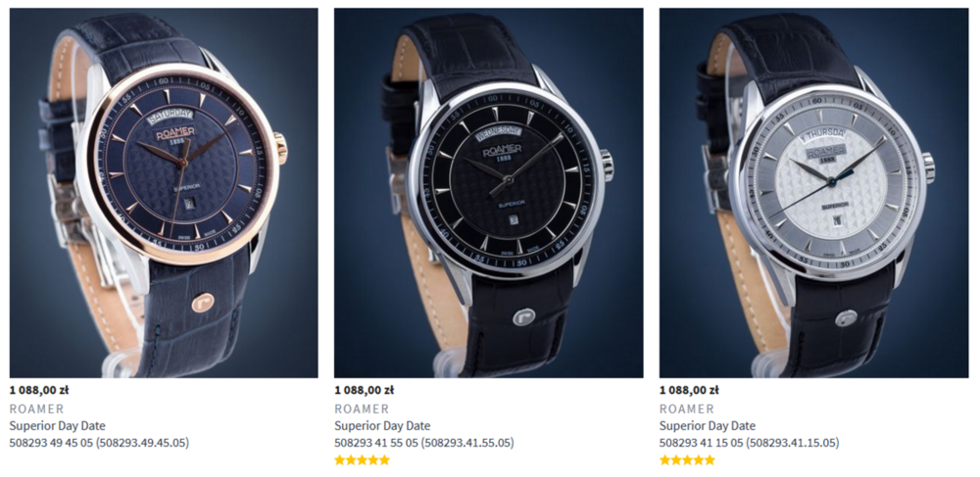The height and width of the screenshot is (477, 980).
Task: Click the first star under the black dial watch
Action: tap(340, 460)
